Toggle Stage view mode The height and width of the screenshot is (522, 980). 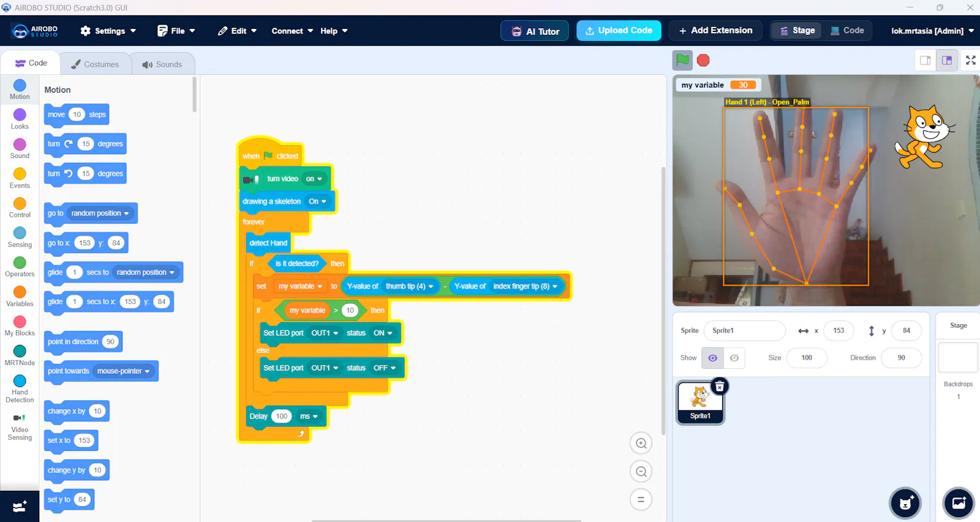coord(797,31)
